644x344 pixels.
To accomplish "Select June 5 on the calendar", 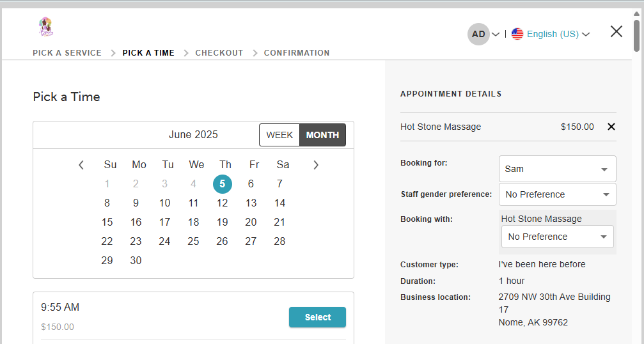I will click(x=222, y=184).
